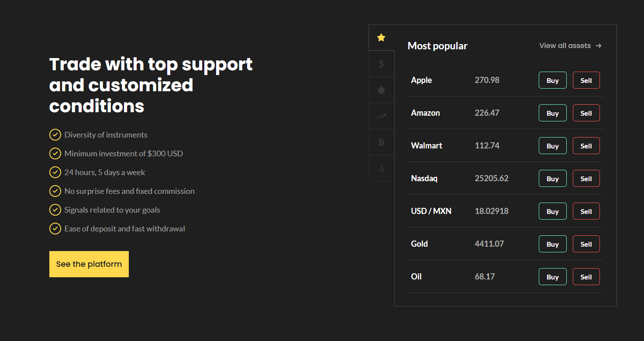Sell USD / MXN pair

(586, 211)
